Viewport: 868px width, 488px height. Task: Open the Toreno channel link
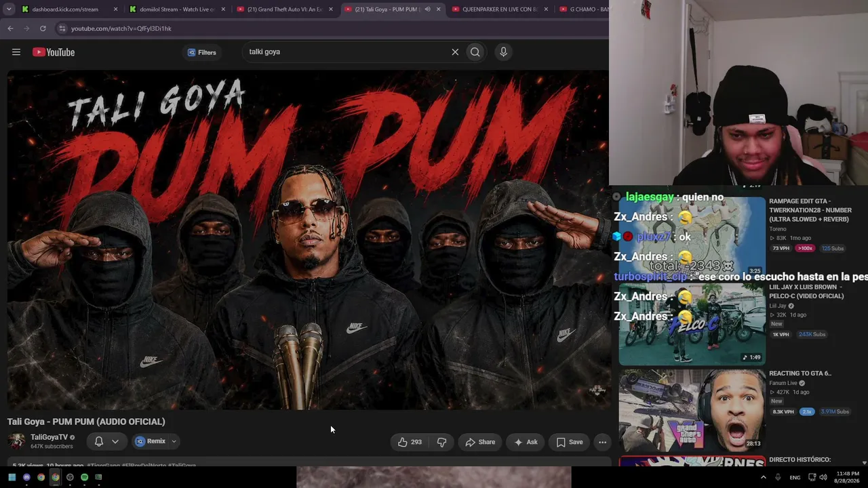pyautogui.click(x=778, y=229)
